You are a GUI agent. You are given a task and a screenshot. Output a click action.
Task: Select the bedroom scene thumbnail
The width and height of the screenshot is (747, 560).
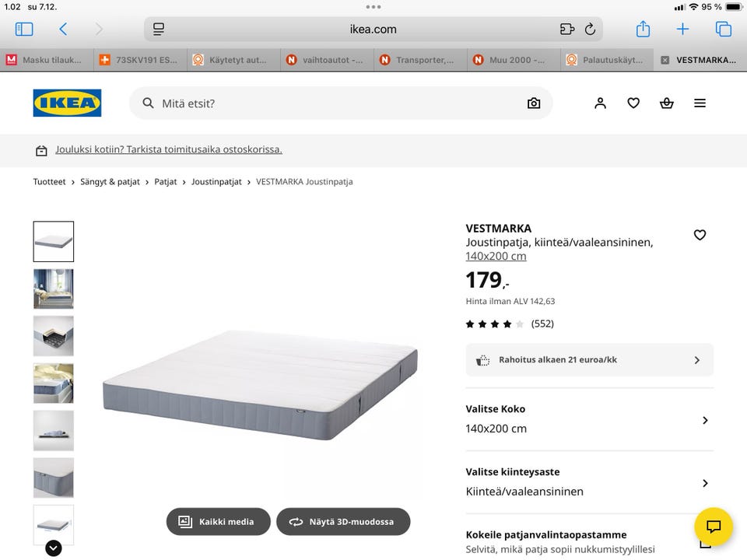(x=54, y=289)
